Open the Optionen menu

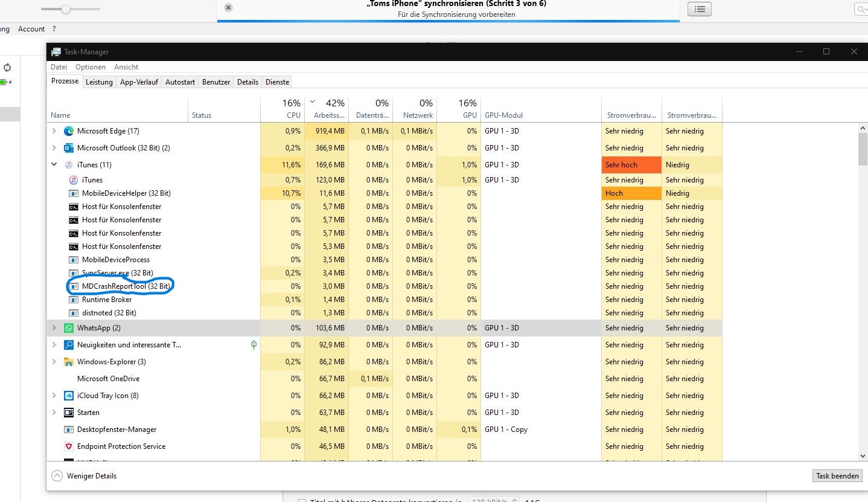tap(91, 67)
